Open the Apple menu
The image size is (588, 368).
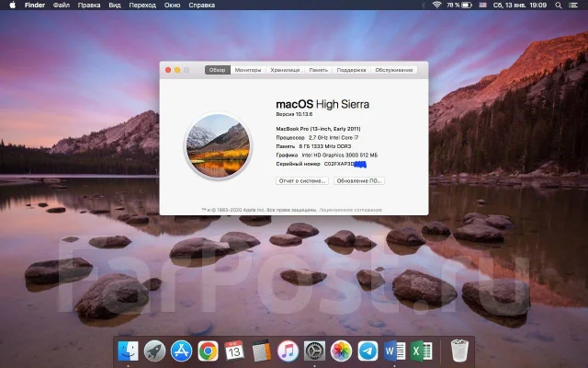(x=12, y=5)
